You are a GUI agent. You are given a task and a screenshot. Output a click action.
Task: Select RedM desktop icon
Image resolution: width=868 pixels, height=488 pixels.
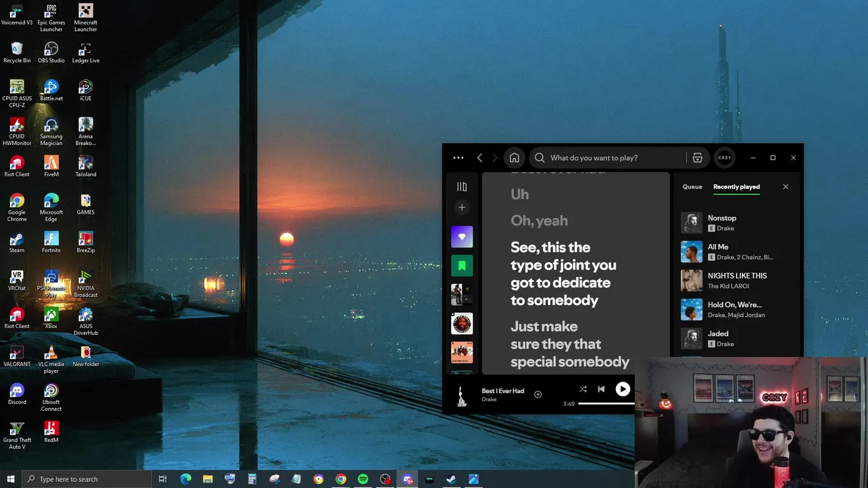[52, 432]
